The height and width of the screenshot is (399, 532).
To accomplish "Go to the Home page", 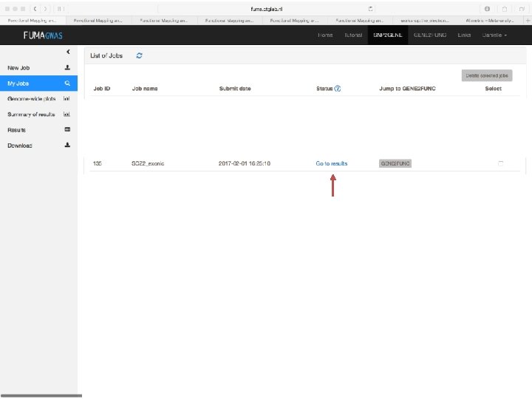I will pos(325,35).
